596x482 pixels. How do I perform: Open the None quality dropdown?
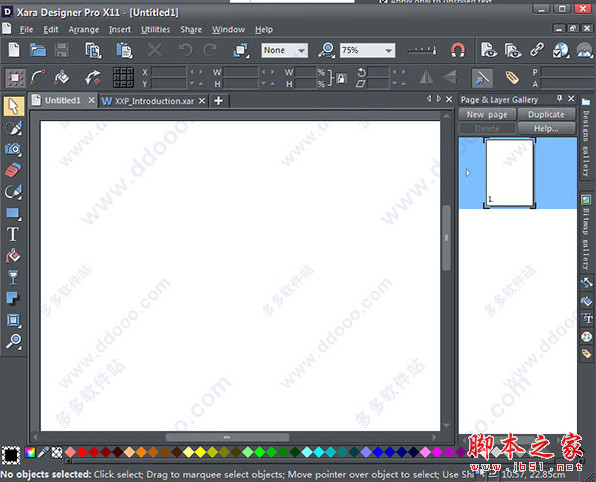point(301,51)
